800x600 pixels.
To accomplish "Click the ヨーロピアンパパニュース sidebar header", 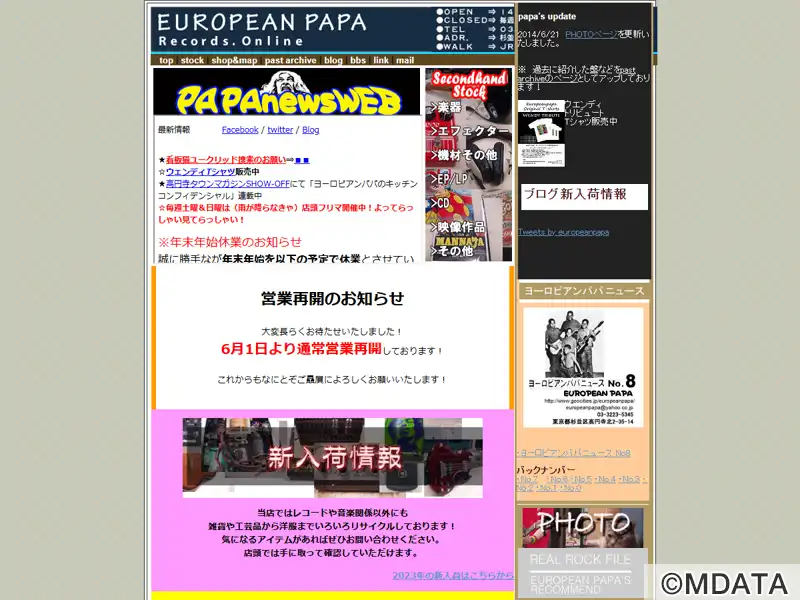I will [x=584, y=291].
